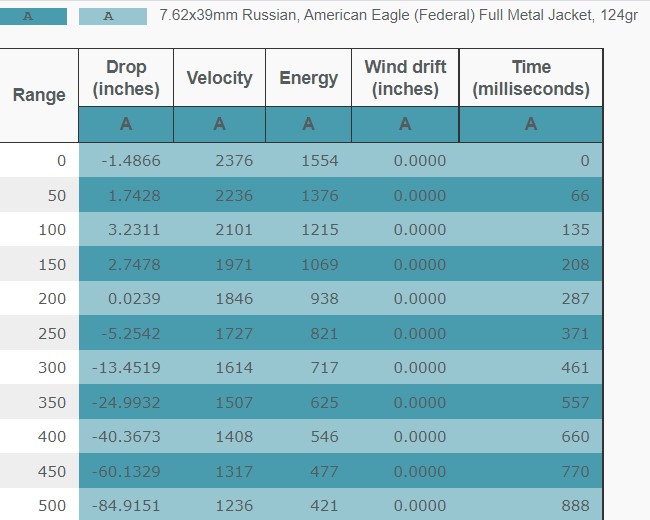Click the A subheader under Wind drift

[x=405, y=124]
